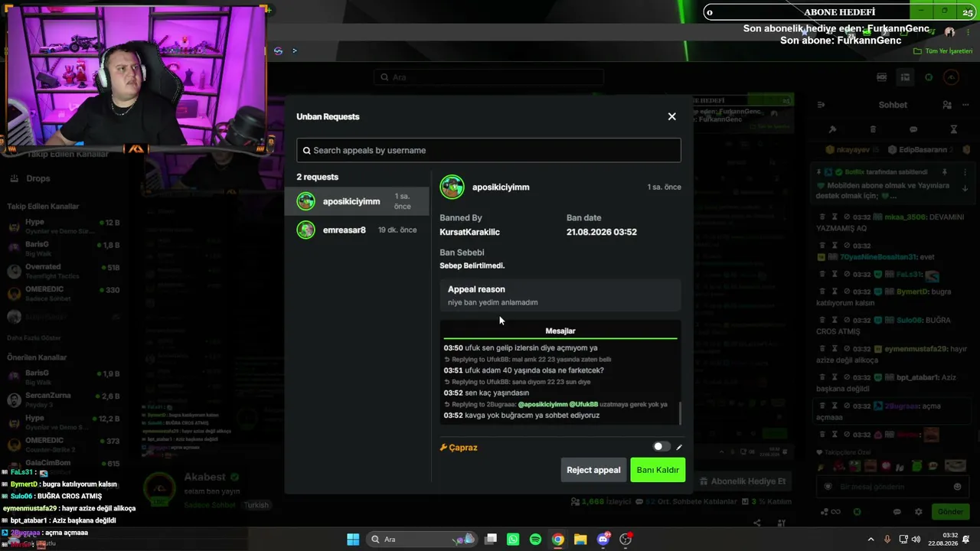980x551 pixels.
Task: Timeout BymertD with hourglass icon
Action: (x=834, y=291)
